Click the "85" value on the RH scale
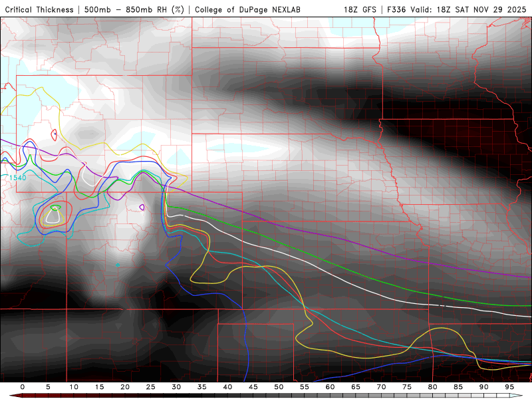532x399 pixels. point(458,387)
